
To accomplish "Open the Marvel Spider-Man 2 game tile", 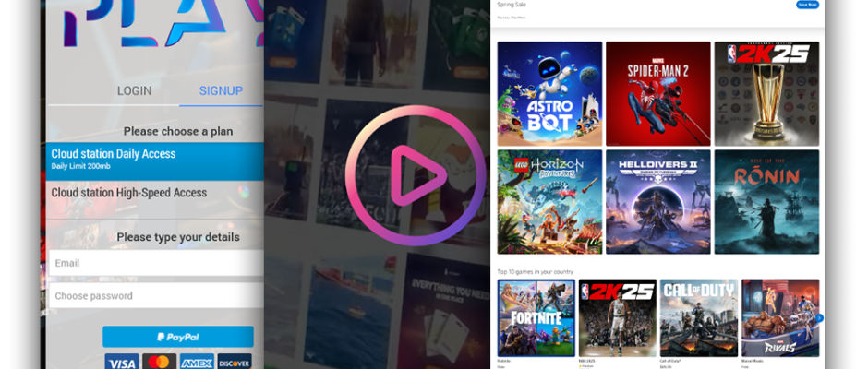I will click(x=658, y=94).
